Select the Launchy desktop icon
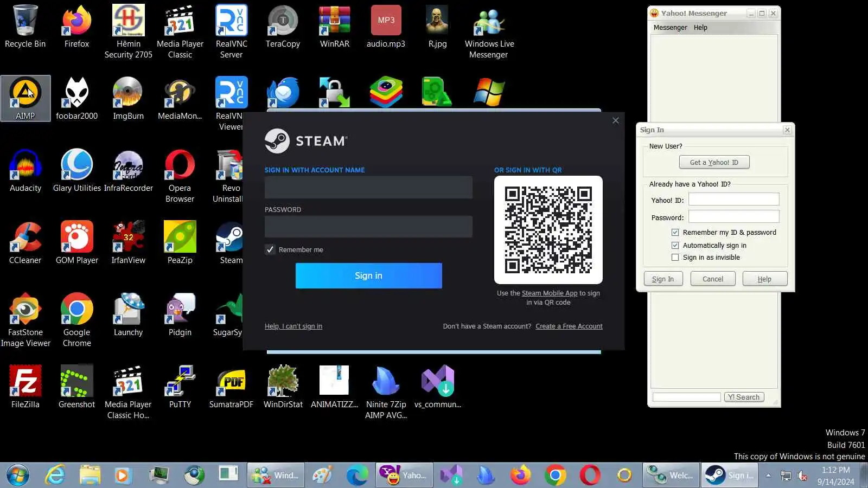Screen dimensions: 868x488 point(128,314)
